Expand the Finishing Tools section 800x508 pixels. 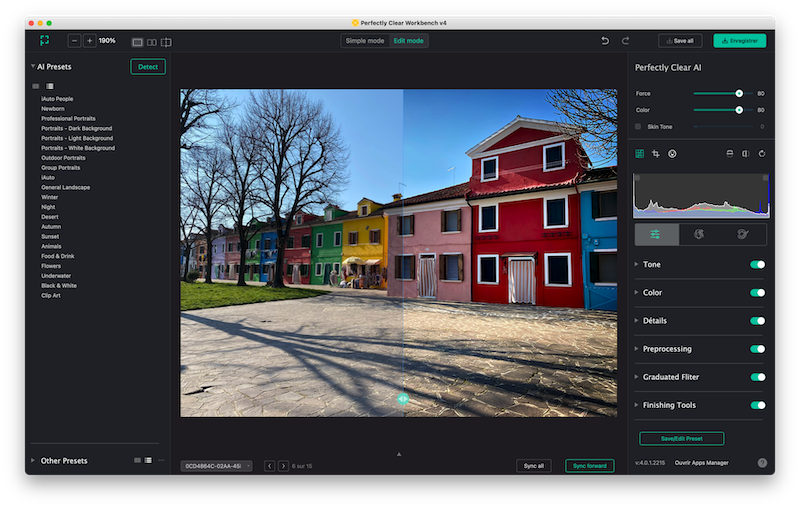636,405
